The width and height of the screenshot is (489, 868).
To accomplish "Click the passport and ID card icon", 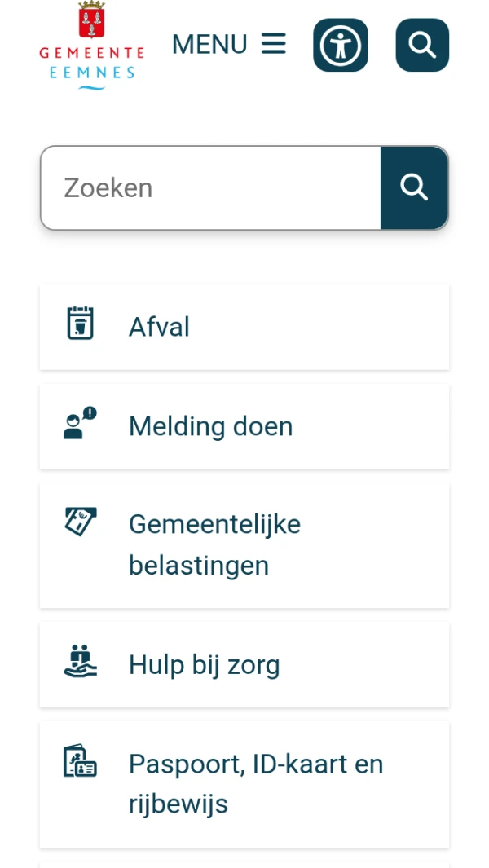I will point(80,761).
